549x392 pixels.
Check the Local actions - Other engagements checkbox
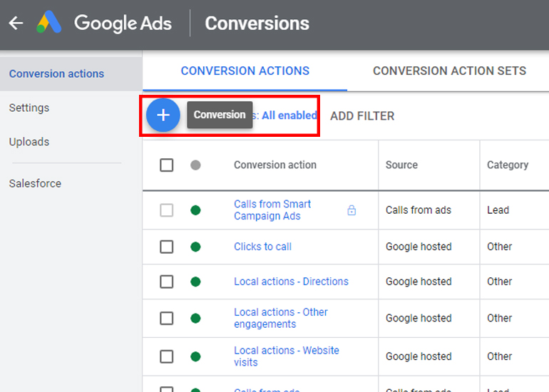point(167,318)
